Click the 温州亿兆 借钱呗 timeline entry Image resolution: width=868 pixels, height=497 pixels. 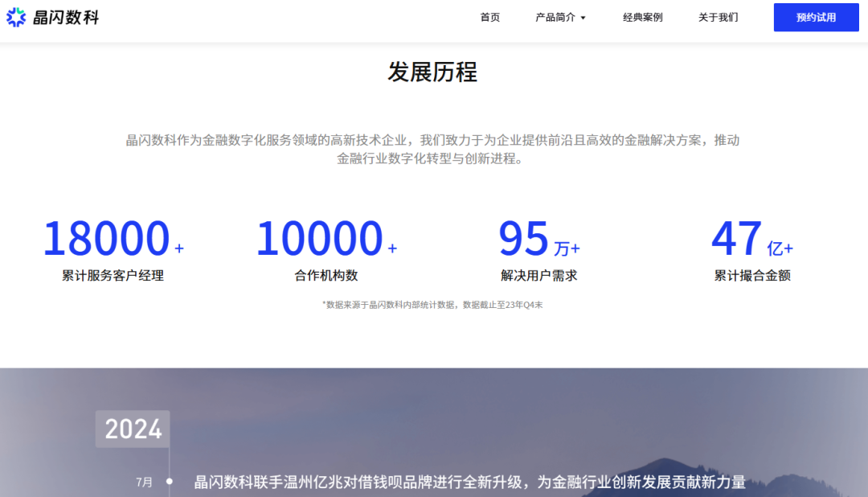[469, 482]
